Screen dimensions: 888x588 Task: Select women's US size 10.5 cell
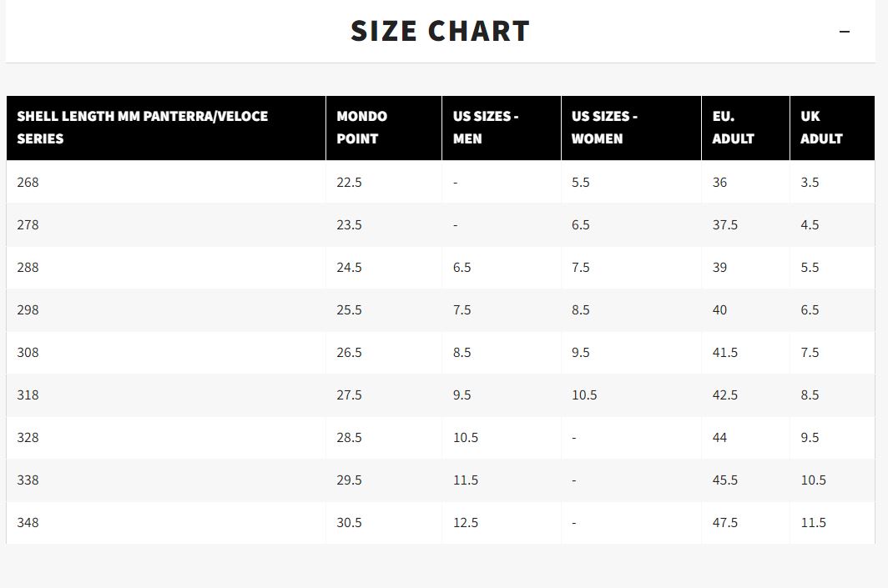coord(631,395)
